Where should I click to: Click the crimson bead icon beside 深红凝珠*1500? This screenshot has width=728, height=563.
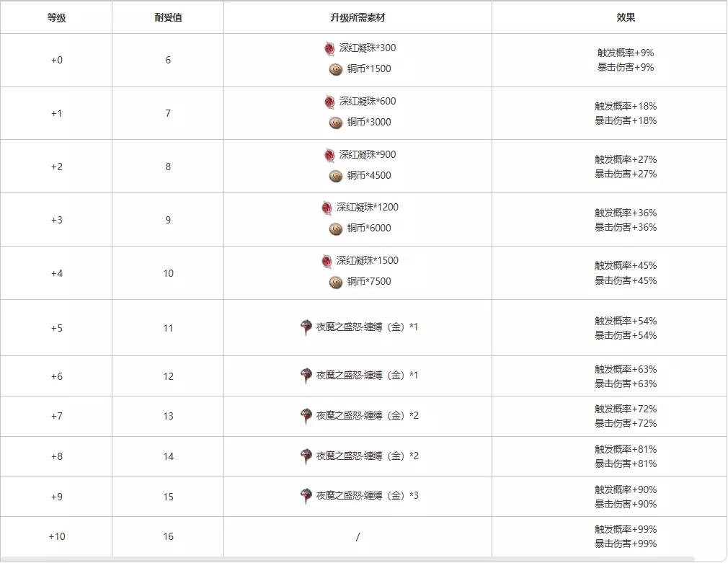tap(327, 261)
